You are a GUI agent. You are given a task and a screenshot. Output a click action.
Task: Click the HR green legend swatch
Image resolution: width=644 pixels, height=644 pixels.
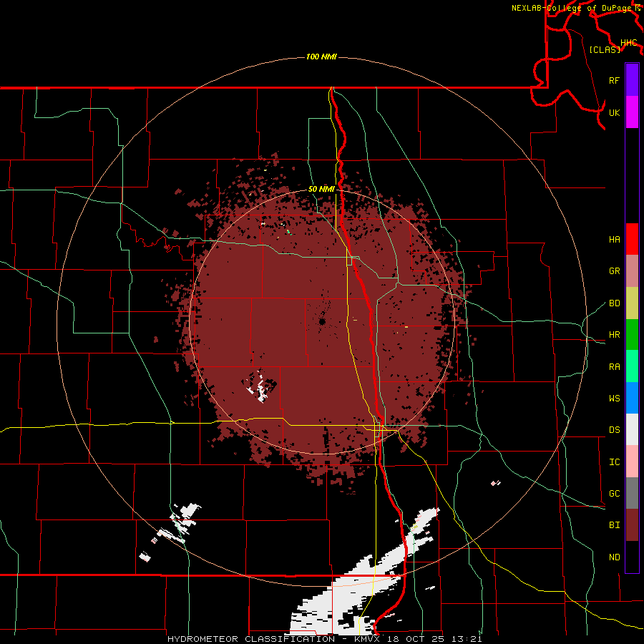(632, 335)
